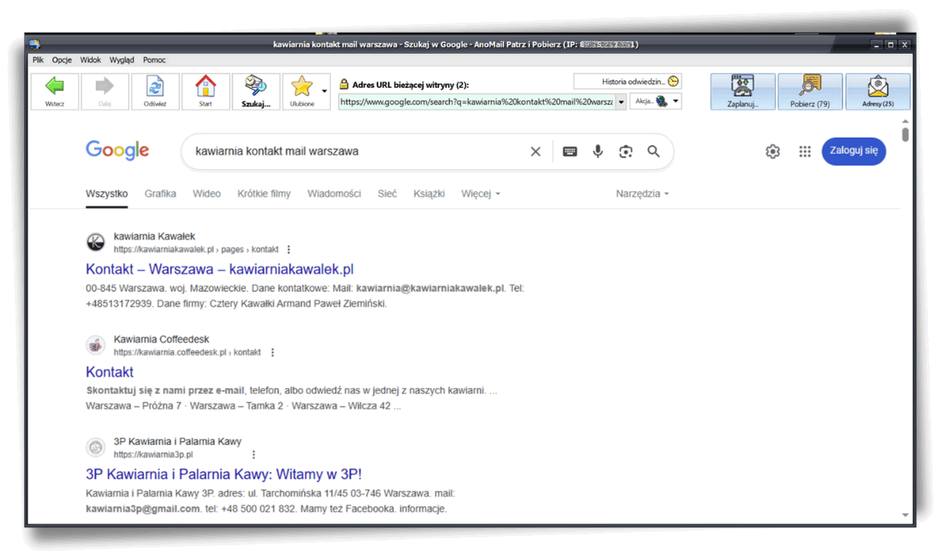Click Warszawa – Próżna 7 text
Viewport: 935px width, 560px height.
point(133,407)
